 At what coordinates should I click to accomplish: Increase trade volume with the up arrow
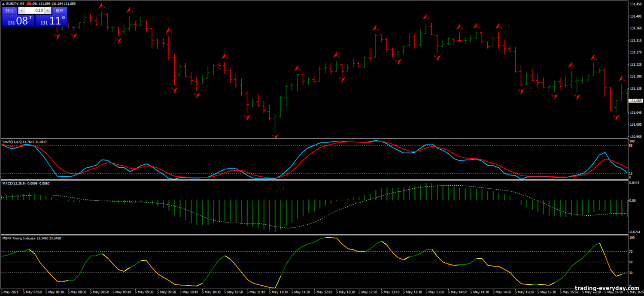click(x=48, y=11)
